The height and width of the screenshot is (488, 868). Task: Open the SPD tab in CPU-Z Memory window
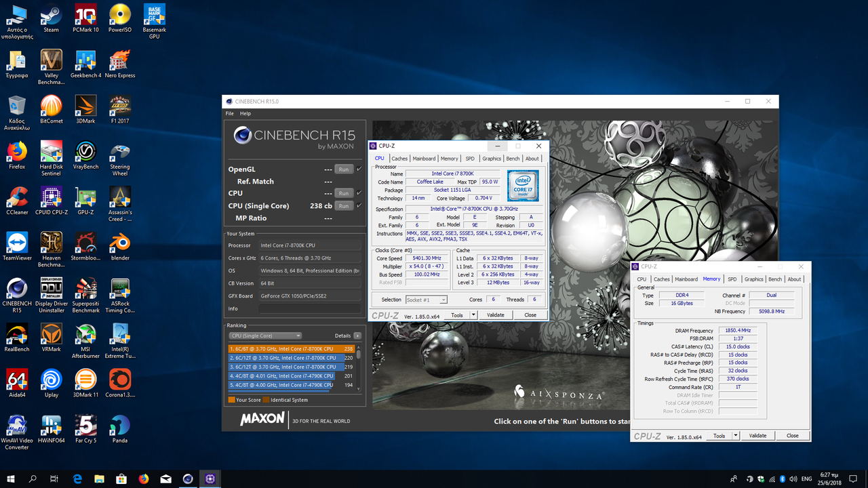(732, 279)
